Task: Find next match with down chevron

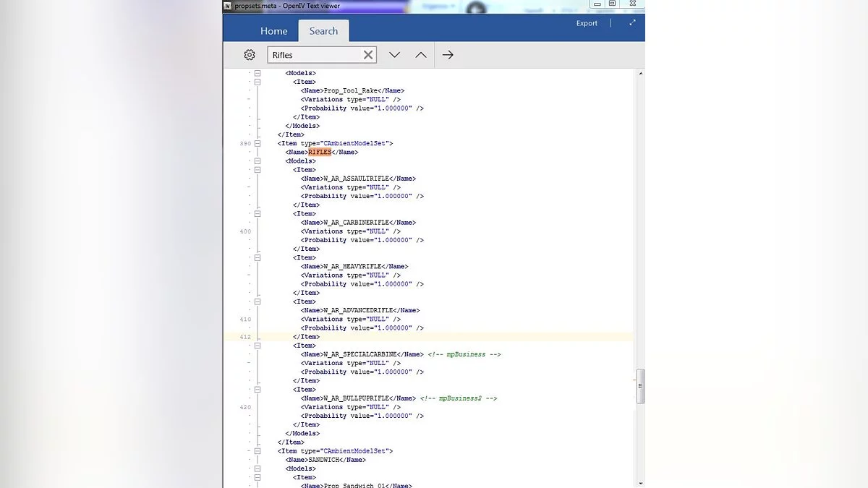Action: [394, 55]
